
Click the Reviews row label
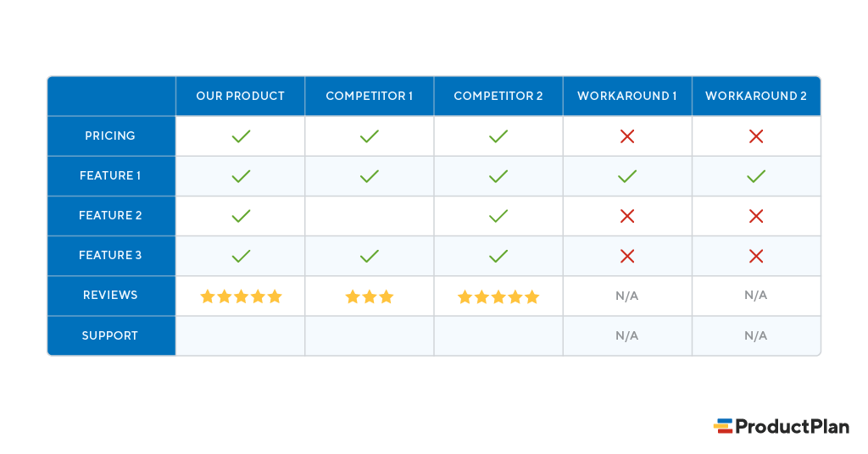click(x=110, y=296)
